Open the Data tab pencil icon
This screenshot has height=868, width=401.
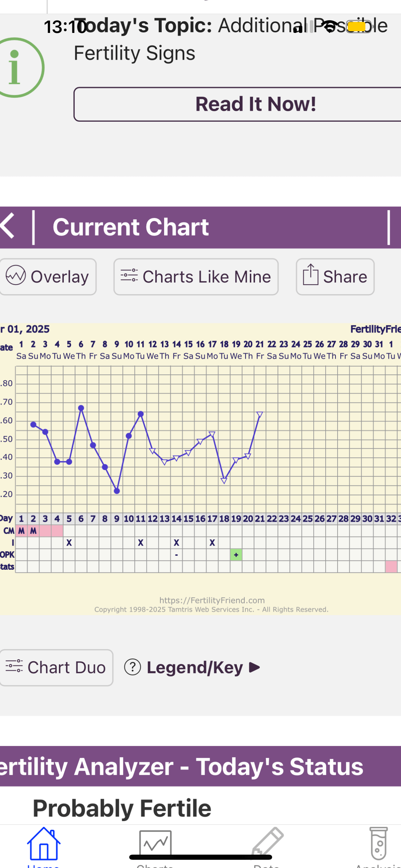pos(267,843)
